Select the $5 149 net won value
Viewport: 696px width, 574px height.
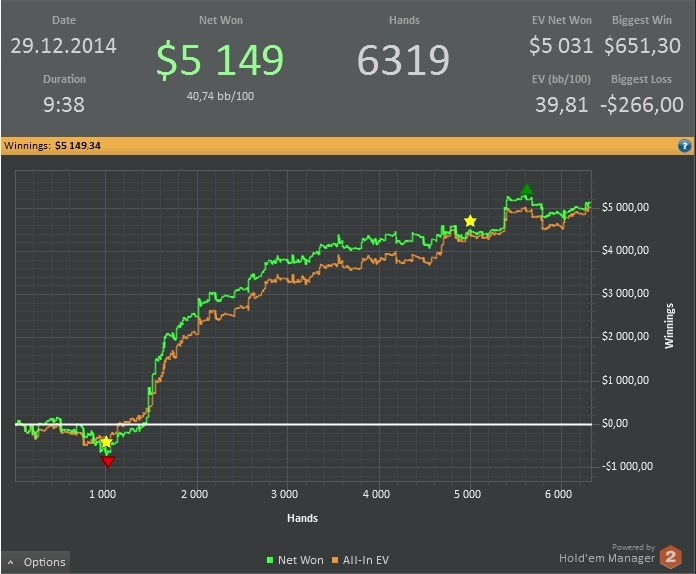point(220,59)
